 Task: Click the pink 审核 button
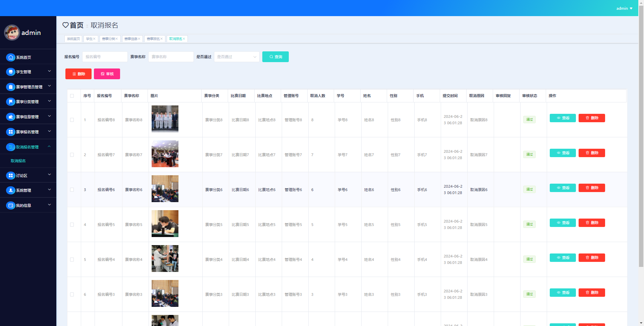(x=107, y=74)
